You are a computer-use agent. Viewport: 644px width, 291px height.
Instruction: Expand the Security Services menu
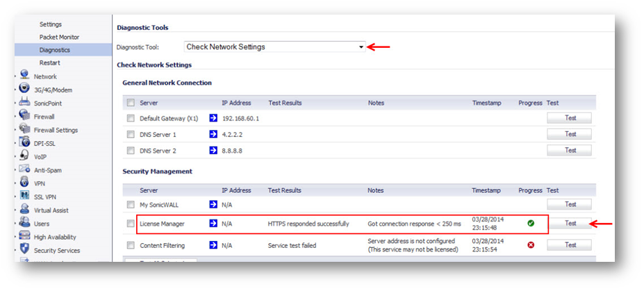click(x=57, y=250)
